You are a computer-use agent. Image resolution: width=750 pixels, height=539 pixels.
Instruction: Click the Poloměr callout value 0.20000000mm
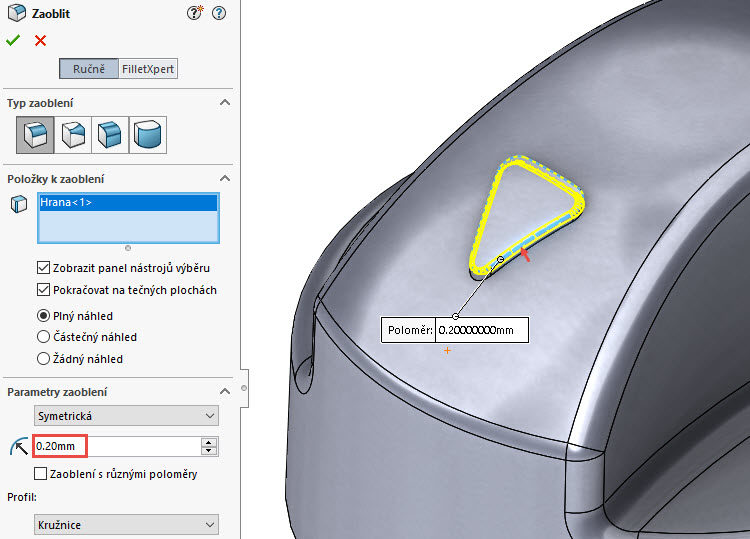(x=482, y=330)
